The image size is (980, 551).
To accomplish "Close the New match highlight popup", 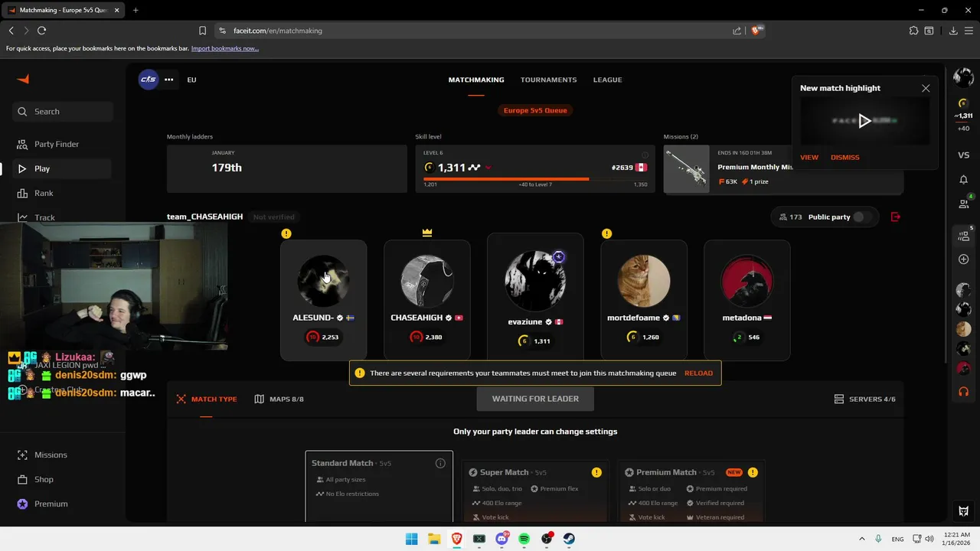I will tap(926, 88).
